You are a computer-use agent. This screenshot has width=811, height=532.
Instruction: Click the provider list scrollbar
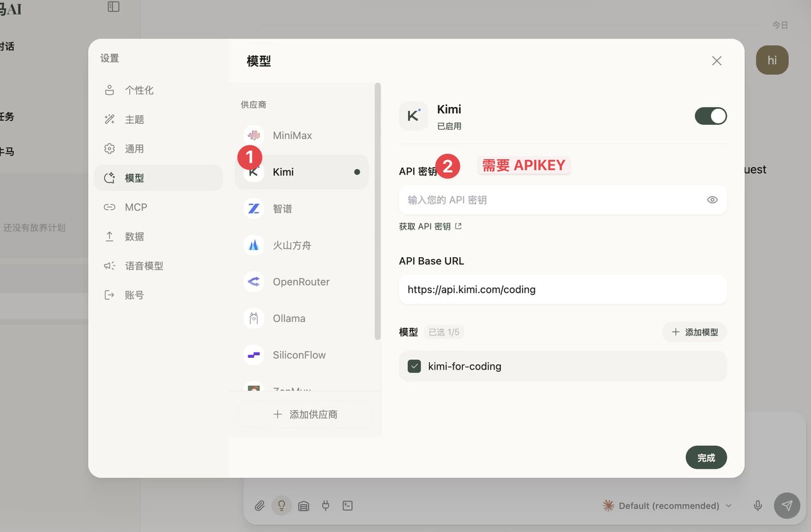tap(378, 211)
